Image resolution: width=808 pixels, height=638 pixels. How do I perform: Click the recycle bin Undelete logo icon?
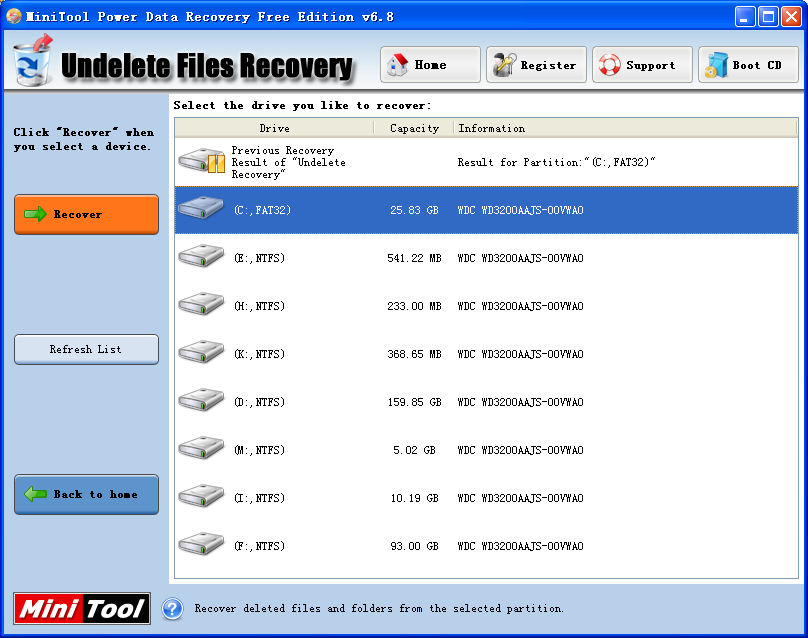pos(33,61)
